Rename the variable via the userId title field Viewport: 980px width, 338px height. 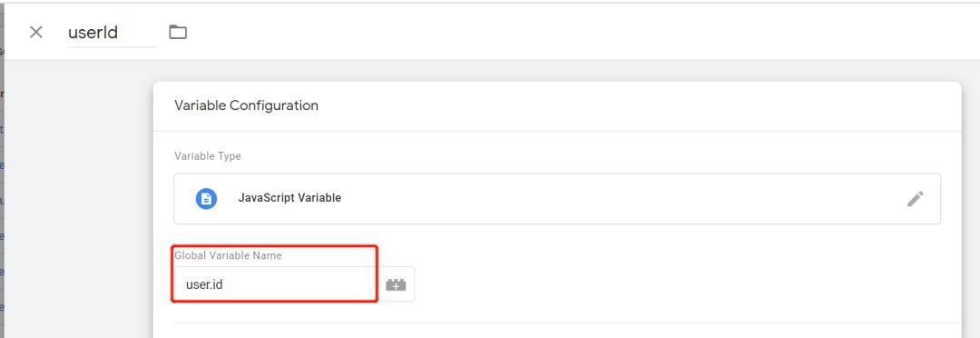point(112,33)
